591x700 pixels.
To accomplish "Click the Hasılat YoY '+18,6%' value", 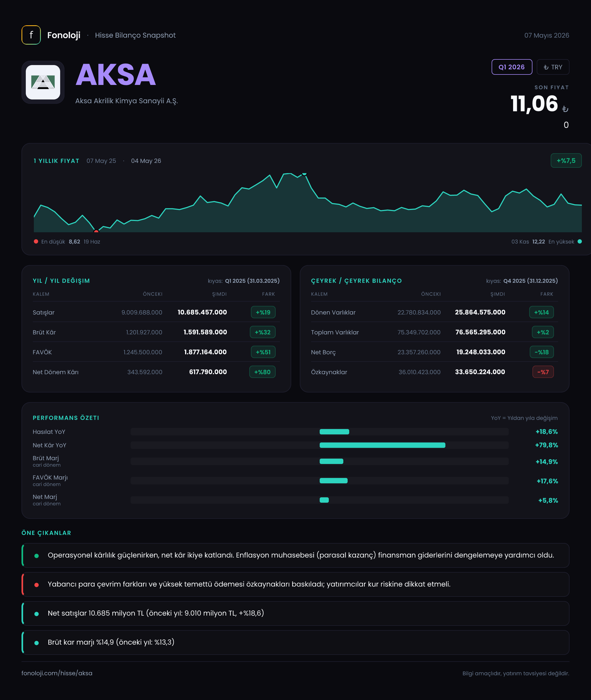I will click(x=546, y=432).
